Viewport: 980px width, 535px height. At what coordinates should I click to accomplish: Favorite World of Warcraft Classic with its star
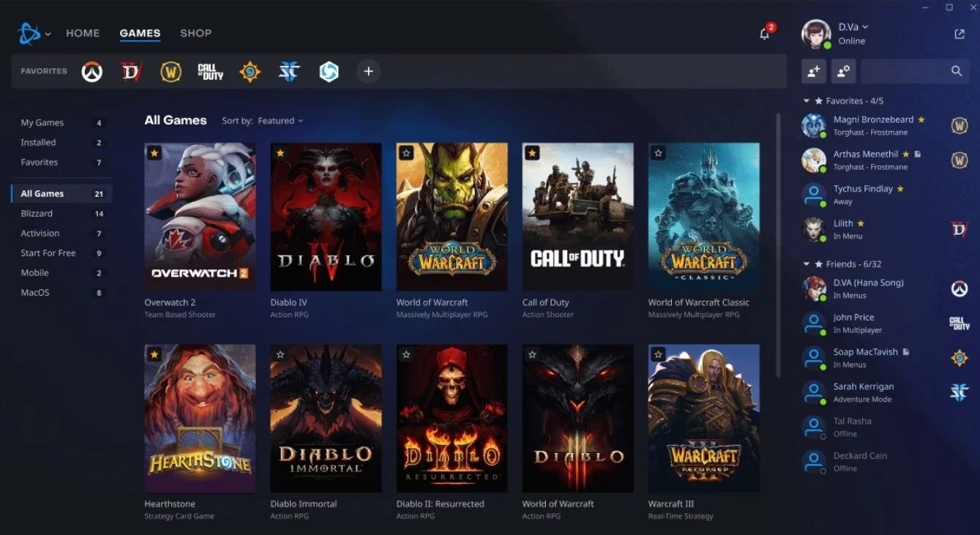658,153
